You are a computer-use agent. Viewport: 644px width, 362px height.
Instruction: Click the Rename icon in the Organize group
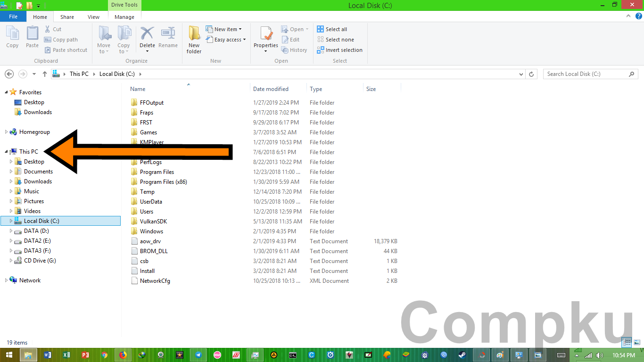[x=168, y=33]
